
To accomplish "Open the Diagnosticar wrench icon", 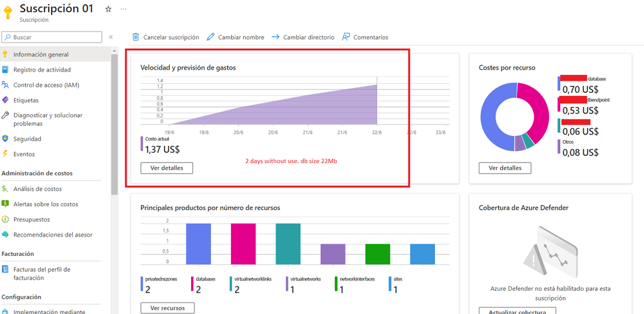I will [5, 115].
